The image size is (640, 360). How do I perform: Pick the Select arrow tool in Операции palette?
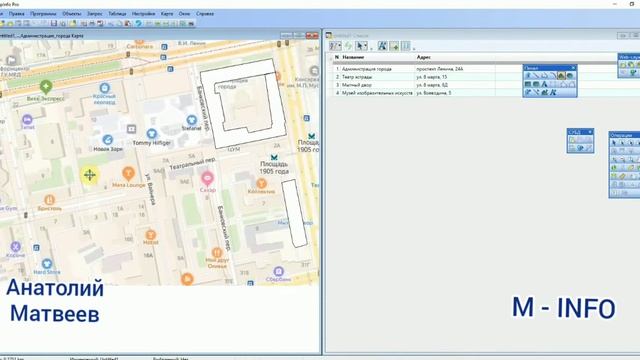614,143
